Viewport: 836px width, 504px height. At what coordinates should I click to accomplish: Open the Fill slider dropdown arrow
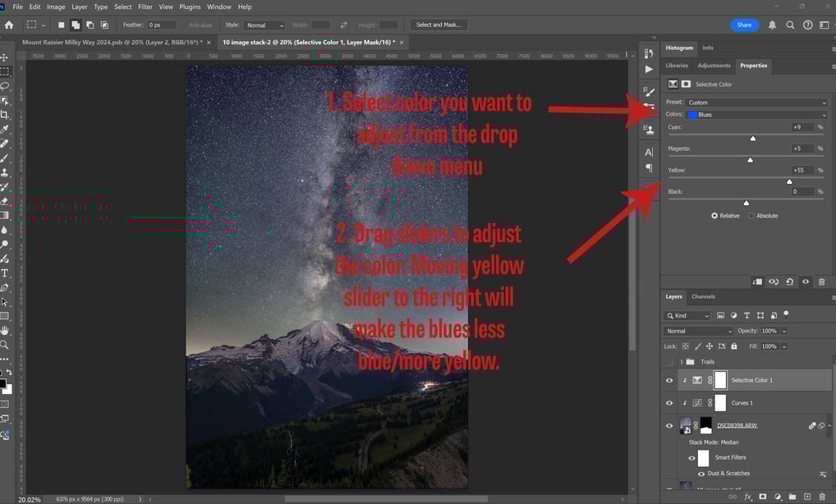tap(784, 346)
